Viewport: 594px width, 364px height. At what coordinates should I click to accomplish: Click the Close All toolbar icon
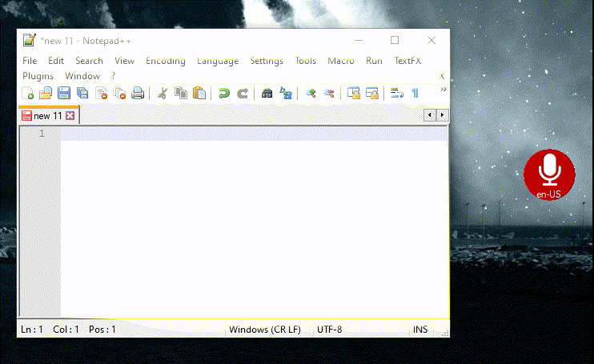[x=120, y=93]
